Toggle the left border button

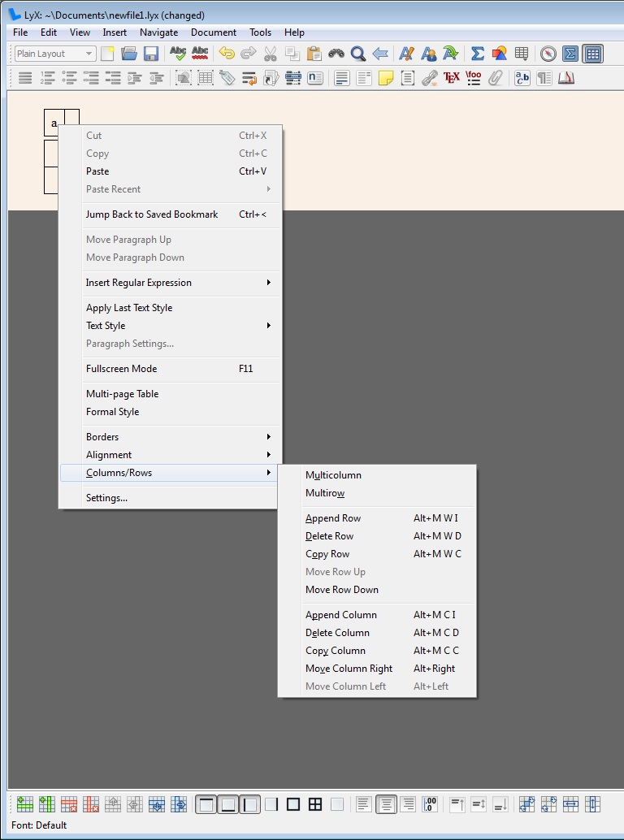(250, 804)
